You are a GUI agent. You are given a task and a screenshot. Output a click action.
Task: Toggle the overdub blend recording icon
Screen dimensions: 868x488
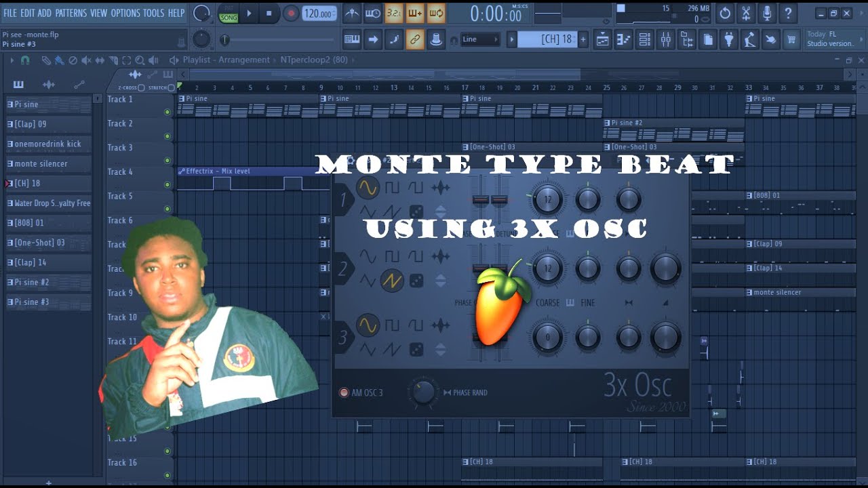click(415, 13)
